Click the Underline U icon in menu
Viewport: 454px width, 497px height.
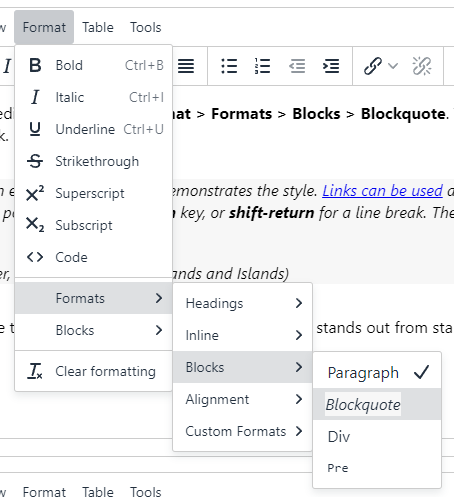point(35,129)
